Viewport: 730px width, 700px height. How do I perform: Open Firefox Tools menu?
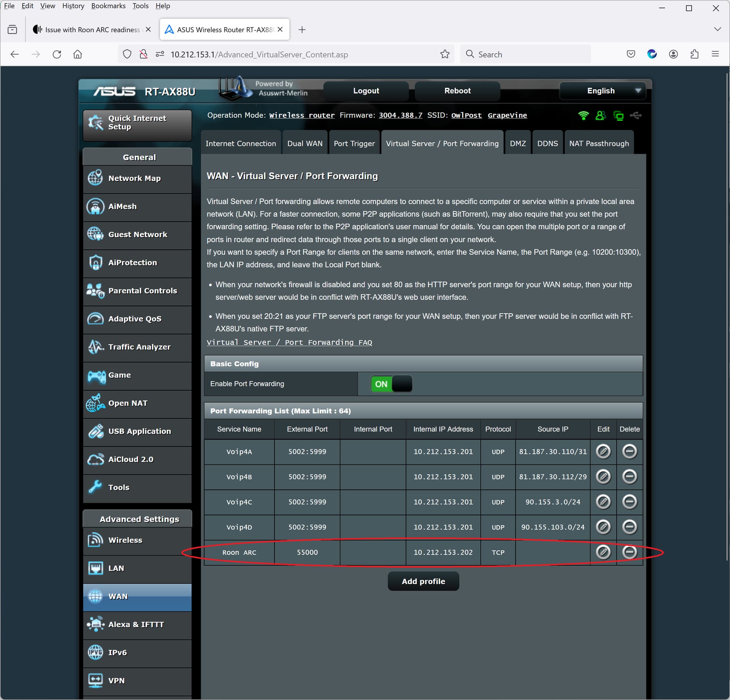pyautogui.click(x=140, y=6)
